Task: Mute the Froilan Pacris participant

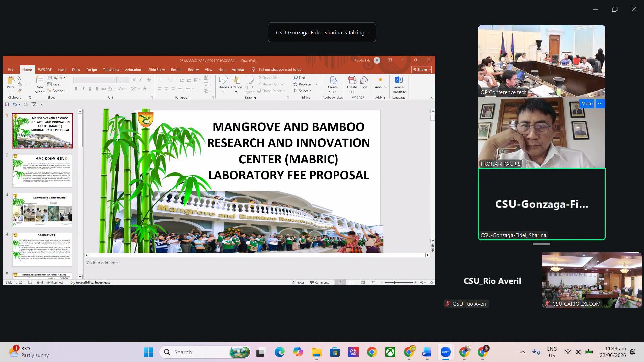Action: 587,104
